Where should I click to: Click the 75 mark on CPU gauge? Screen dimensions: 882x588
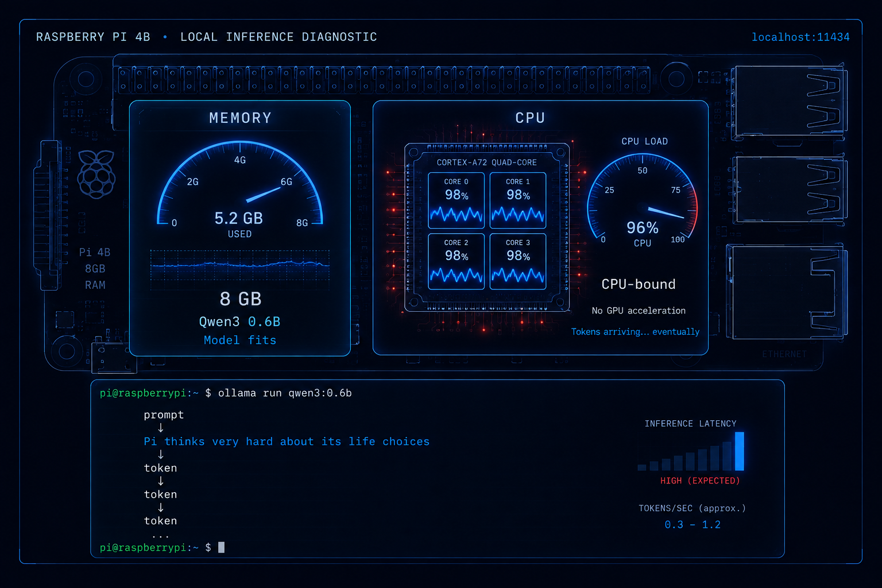tap(676, 190)
